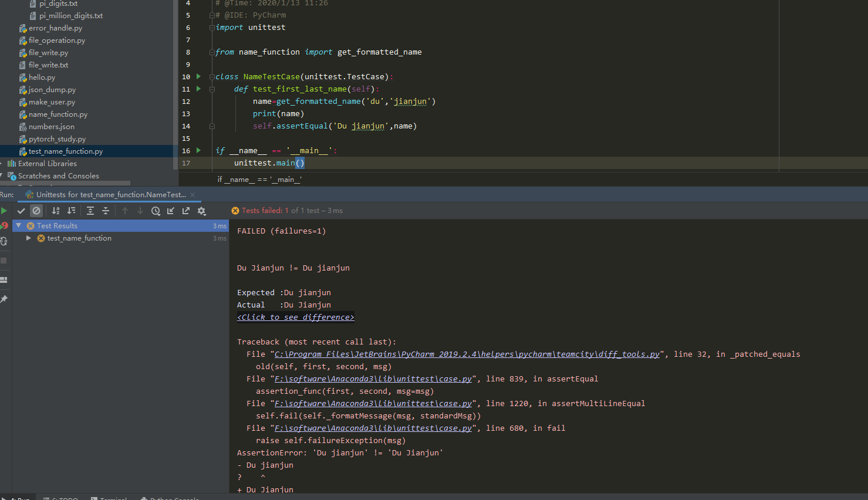Expand External Libraries in project tree
The height and width of the screenshot is (500, 868).
point(2,164)
